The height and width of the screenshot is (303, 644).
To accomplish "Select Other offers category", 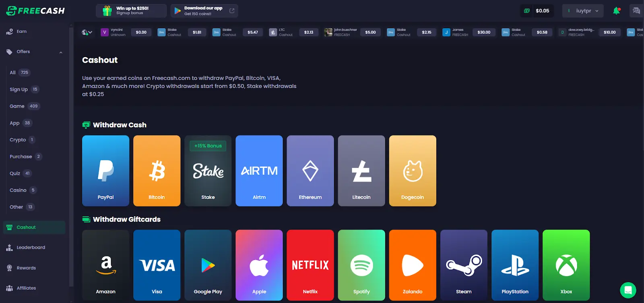I will point(22,207).
